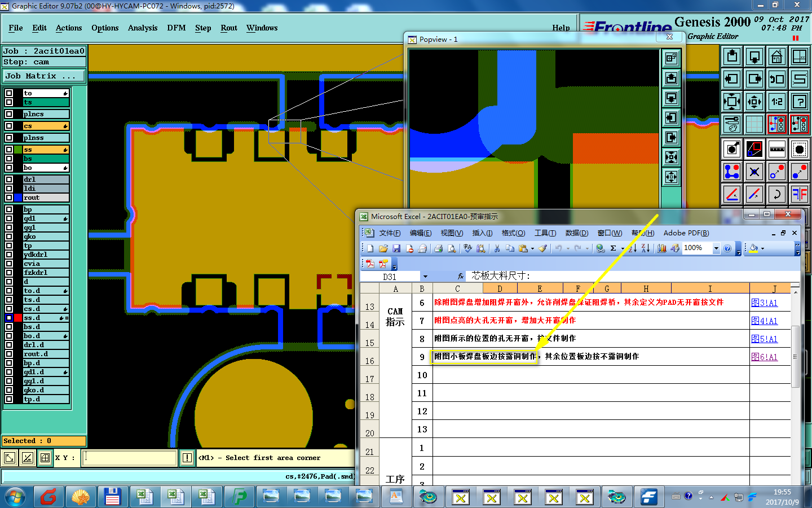
Task: Open Excel's fill color dropdown arrow
Action: 762,248
